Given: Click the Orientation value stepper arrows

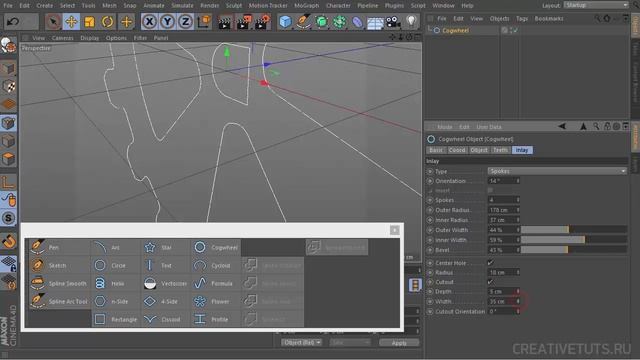Looking at the screenshot, I should point(518,181).
